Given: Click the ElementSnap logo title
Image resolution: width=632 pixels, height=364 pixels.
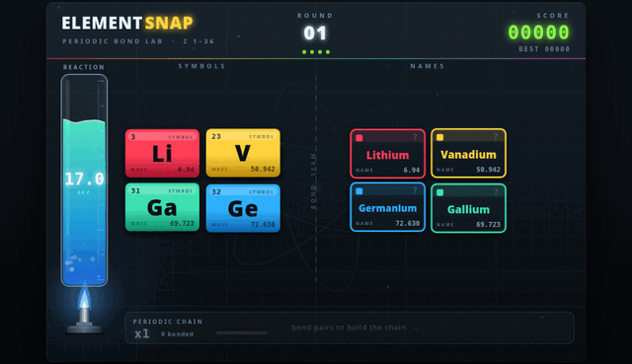Looking at the screenshot, I should [x=127, y=23].
